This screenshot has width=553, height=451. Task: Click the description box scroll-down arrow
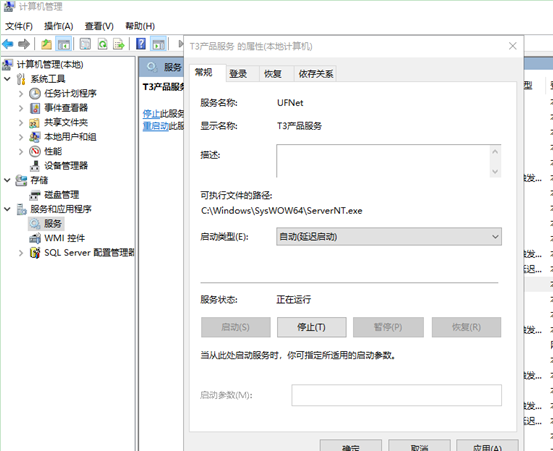(x=495, y=171)
